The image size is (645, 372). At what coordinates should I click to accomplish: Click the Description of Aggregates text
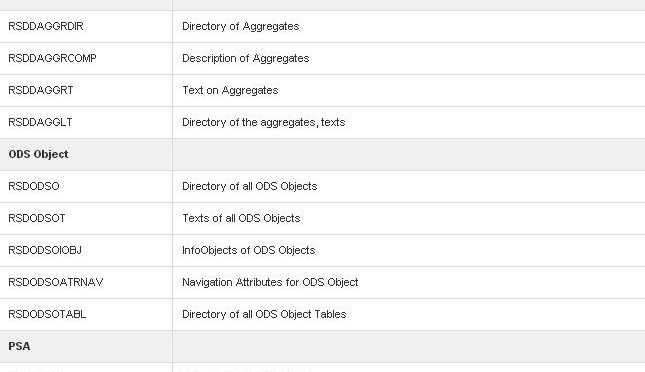(246, 58)
